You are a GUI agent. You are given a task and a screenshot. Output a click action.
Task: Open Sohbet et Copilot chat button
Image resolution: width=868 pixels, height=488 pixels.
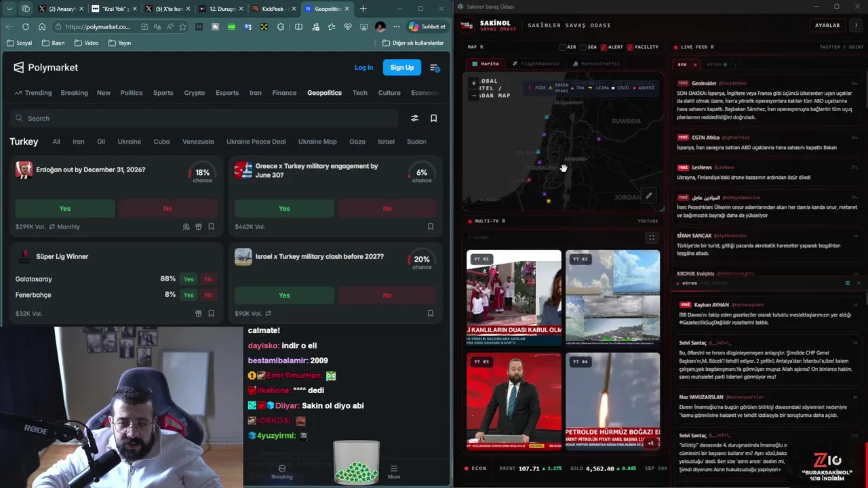click(428, 26)
